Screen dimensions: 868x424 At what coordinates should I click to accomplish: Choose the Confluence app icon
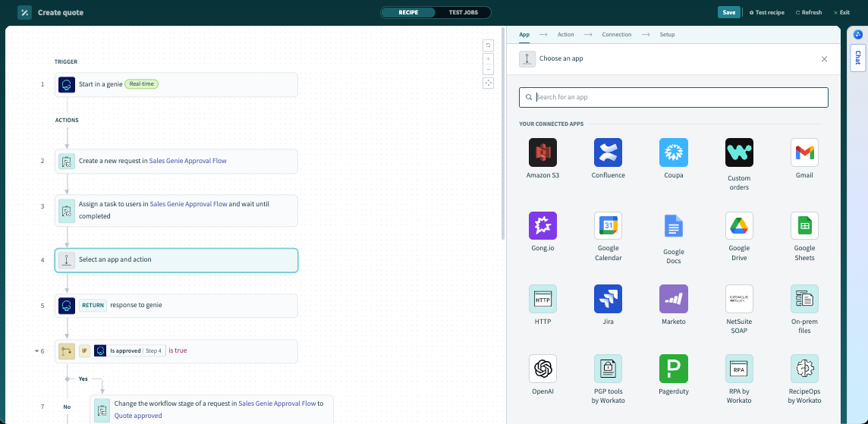point(608,152)
